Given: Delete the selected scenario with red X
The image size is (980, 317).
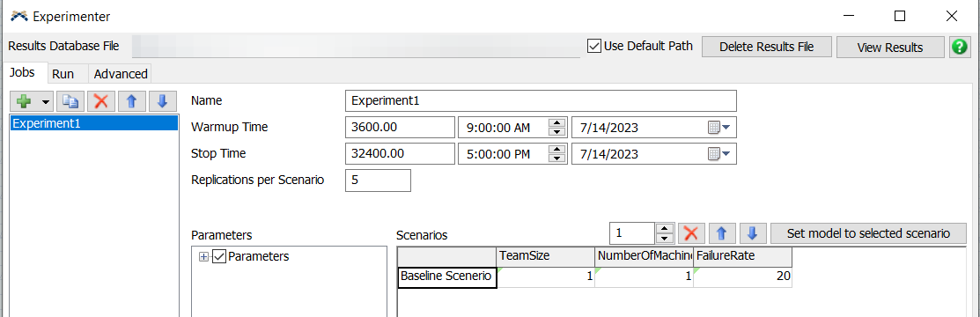Looking at the screenshot, I should coord(690,234).
